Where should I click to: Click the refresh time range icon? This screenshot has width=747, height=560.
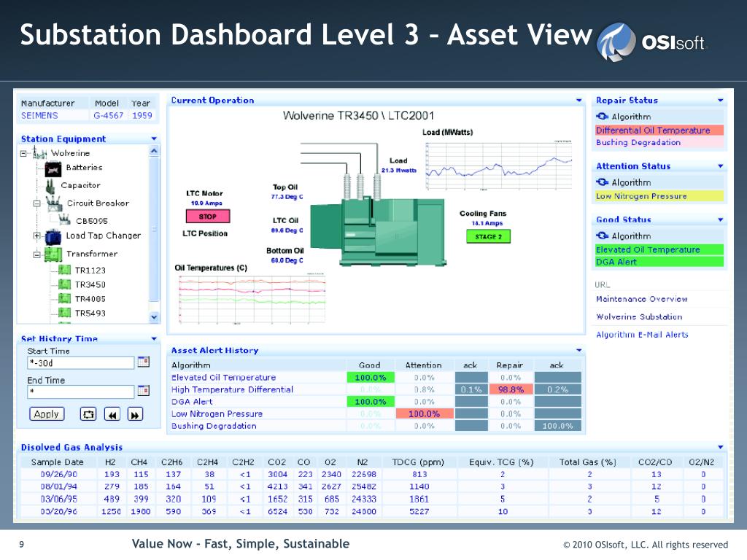coord(88,414)
